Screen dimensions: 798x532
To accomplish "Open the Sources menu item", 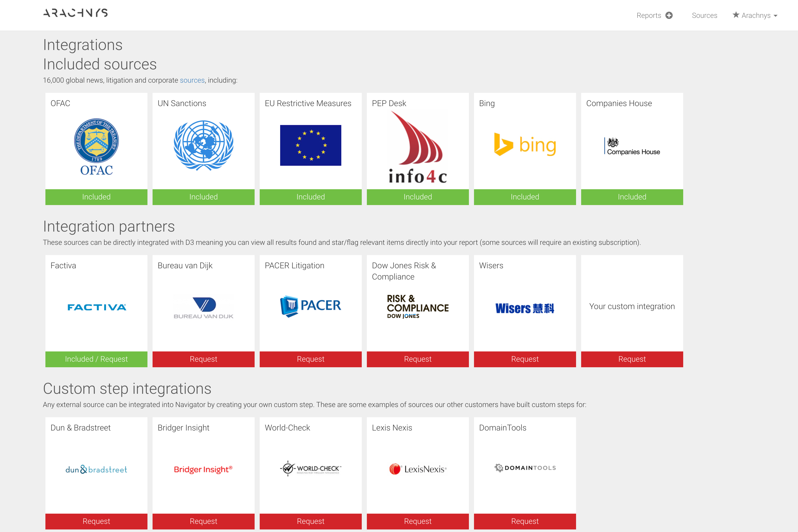I will pos(704,15).
